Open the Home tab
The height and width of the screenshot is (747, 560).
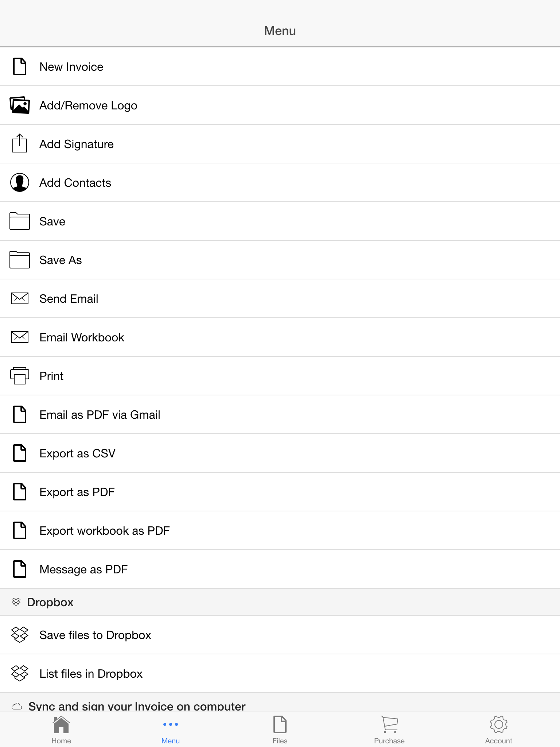click(61, 730)
